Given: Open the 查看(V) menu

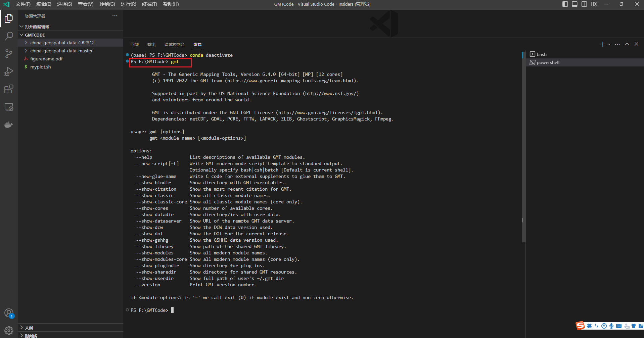Looking at the screenshot, I should coord(86,4).
